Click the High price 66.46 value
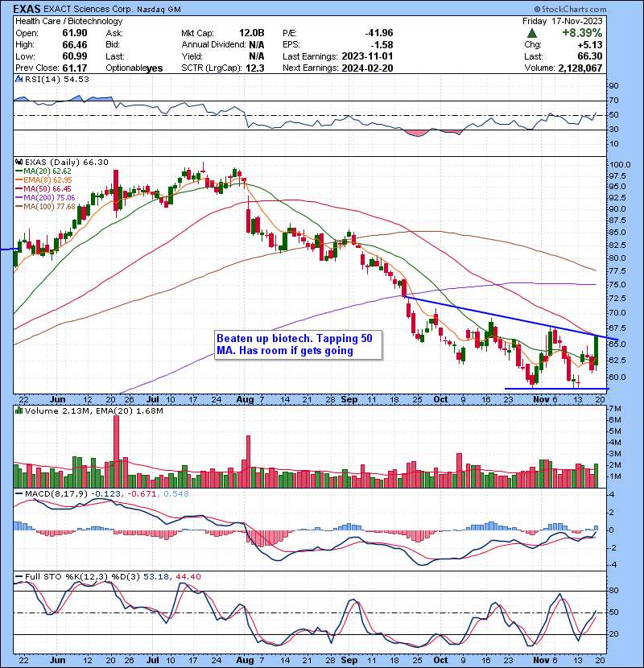This screenshot has height=668, width=644. [75, 45]
